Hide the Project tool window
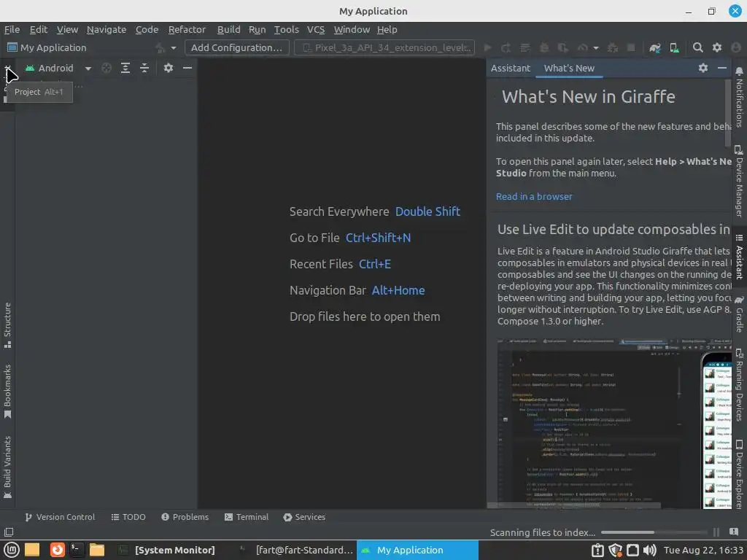 point(187,68)
